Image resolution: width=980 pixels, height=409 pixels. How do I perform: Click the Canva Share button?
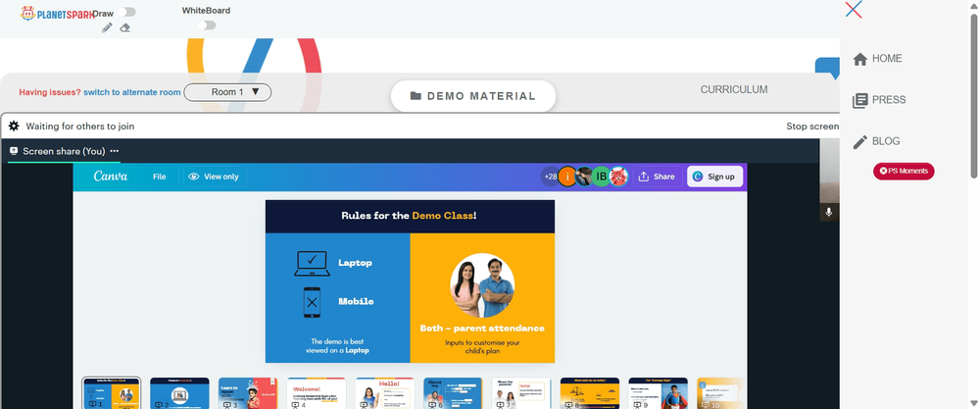(657, 177)
